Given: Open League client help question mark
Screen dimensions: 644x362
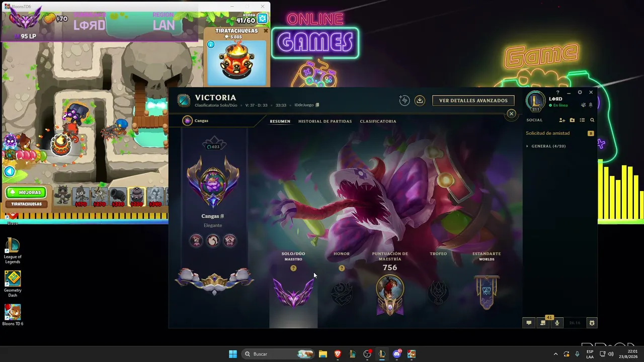Looking at the screenshot, I should pos(557,93).
